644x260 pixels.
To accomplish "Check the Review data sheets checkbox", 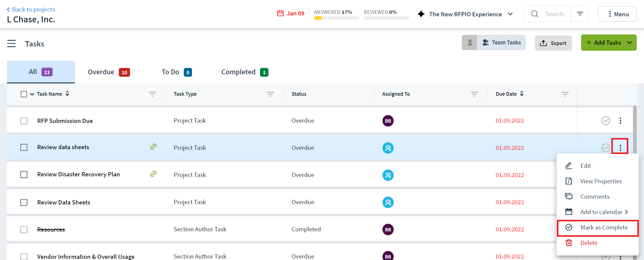I will pos(24,147).
